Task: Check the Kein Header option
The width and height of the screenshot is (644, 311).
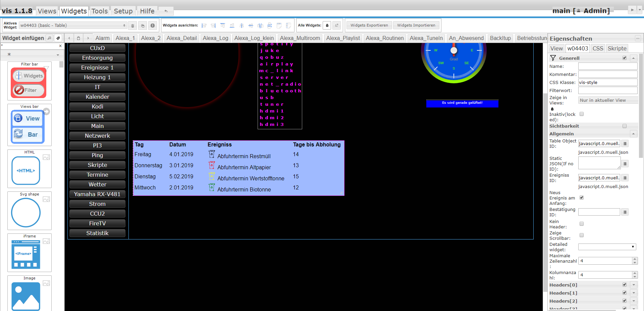Action: (582, 224)
